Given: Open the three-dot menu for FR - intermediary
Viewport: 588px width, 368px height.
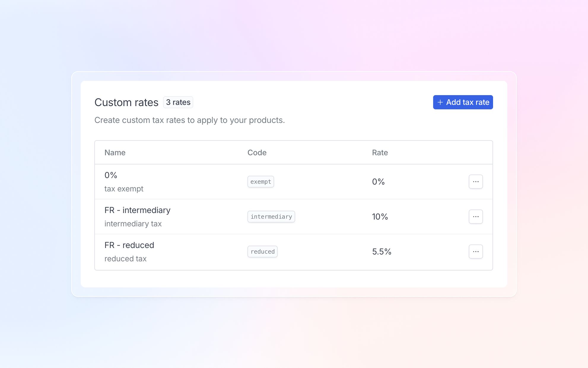Looking at the screenshot, I should click(476, 217).
